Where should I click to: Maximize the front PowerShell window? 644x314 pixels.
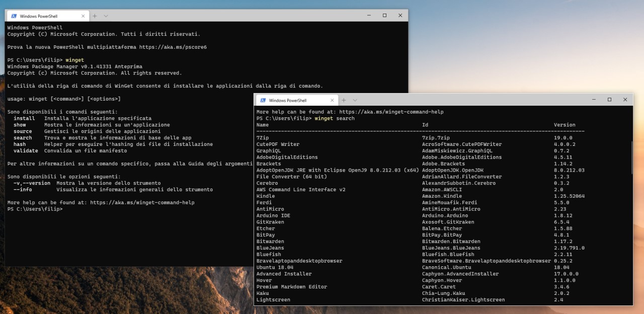[609, 100]
